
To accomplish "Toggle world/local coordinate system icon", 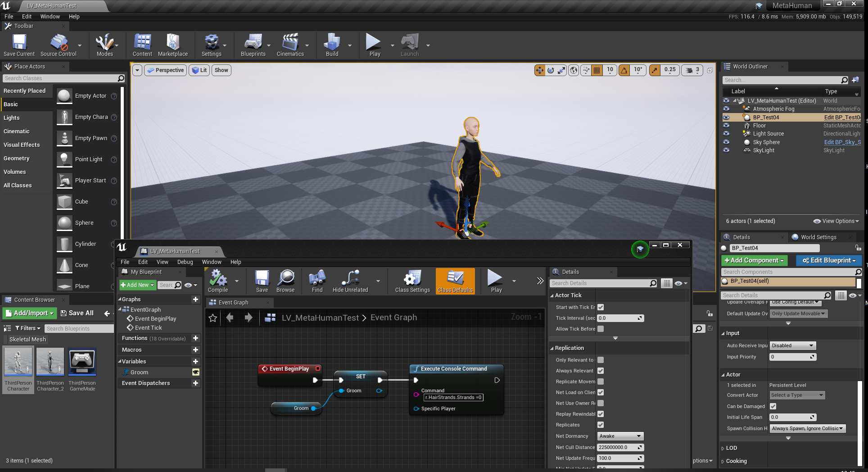I will pos(574,70).
